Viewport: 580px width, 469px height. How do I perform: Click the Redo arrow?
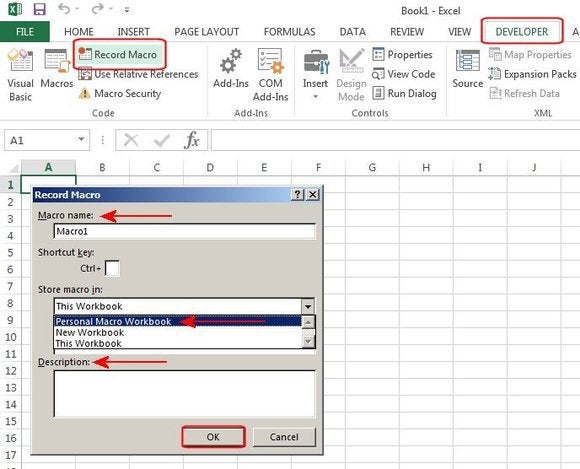97,9
